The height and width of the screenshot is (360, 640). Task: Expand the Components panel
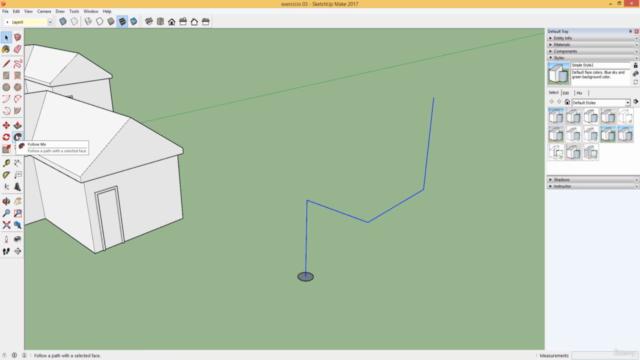(x=593, y=51)
